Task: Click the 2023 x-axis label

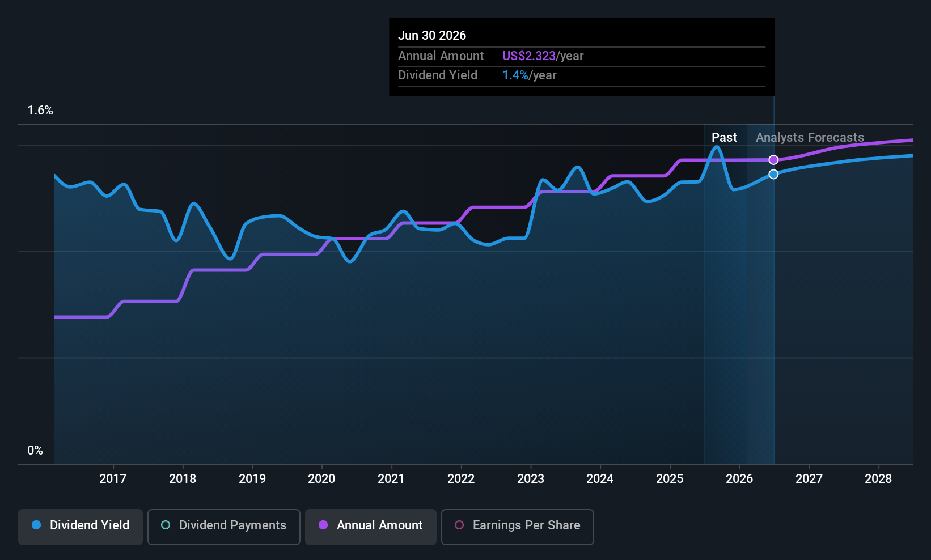Action: click(531, 478)
